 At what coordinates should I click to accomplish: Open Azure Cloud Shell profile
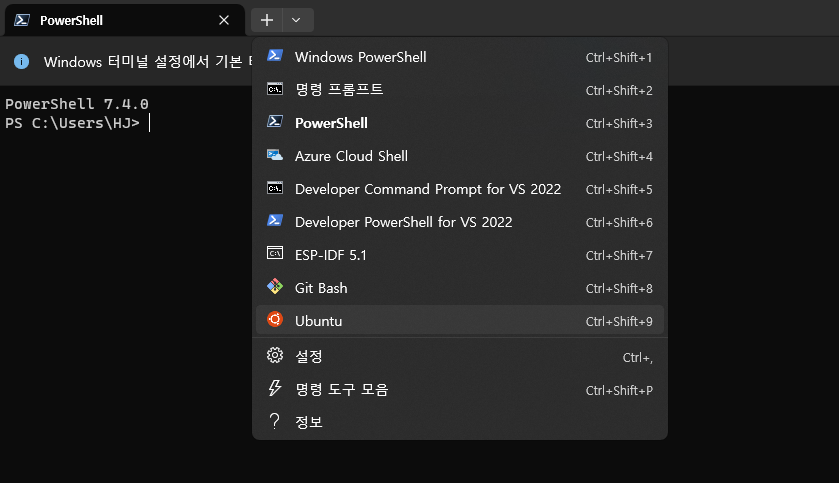(x=460, y=156)
